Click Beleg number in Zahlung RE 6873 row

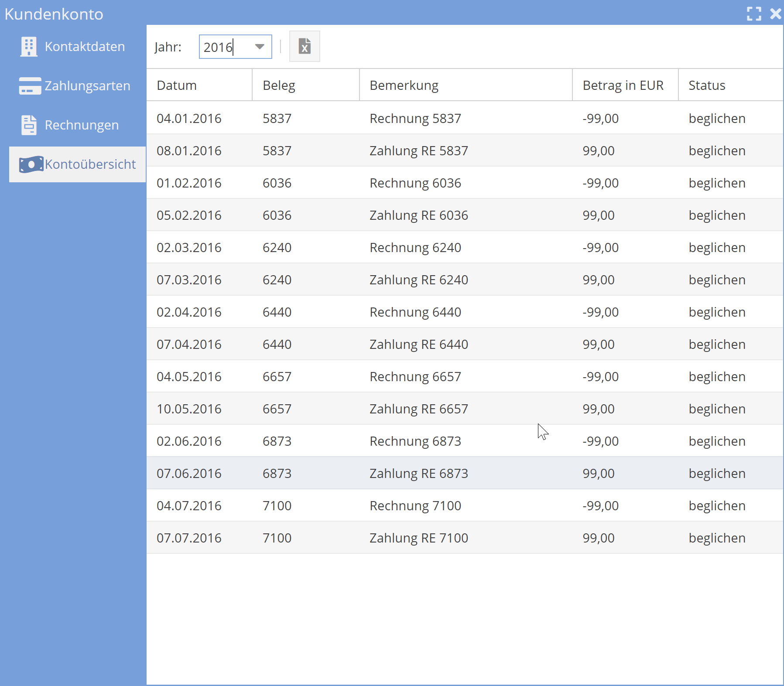click(x=277, y=473)
